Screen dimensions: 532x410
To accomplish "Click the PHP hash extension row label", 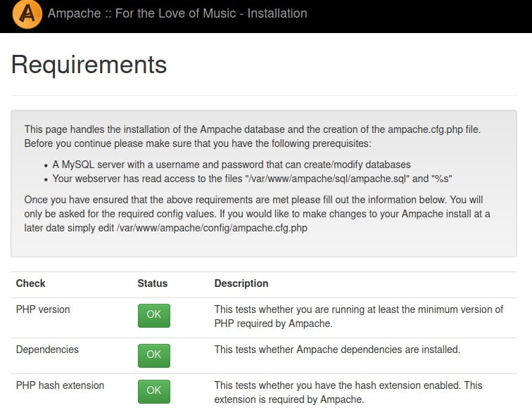I will pos(60,385).
